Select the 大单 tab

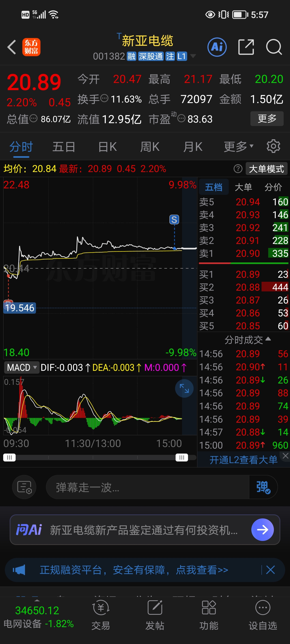pyautogui.click(x=243, y=187)
